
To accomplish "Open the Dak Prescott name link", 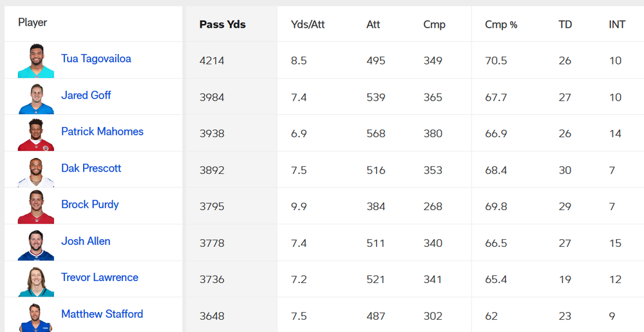I will [x=91, y=168].
